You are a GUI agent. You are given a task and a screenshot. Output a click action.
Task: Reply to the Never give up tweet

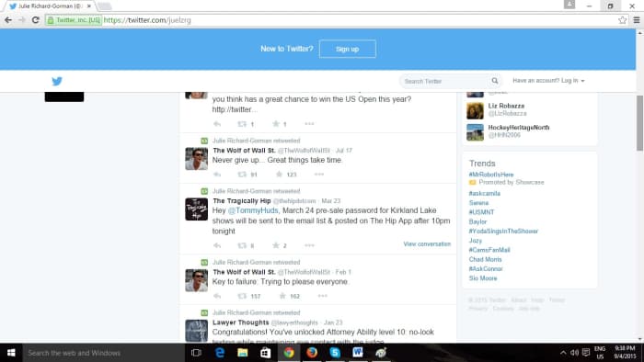coord(217,175)
